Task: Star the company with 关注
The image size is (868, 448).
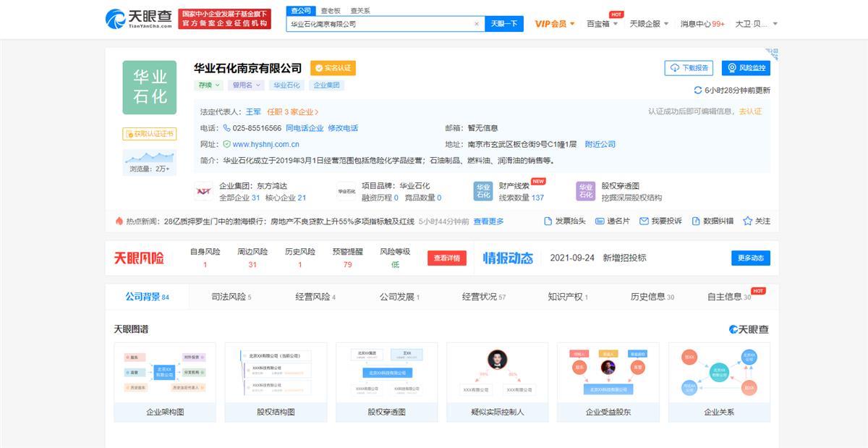Action: coord(748,221)
